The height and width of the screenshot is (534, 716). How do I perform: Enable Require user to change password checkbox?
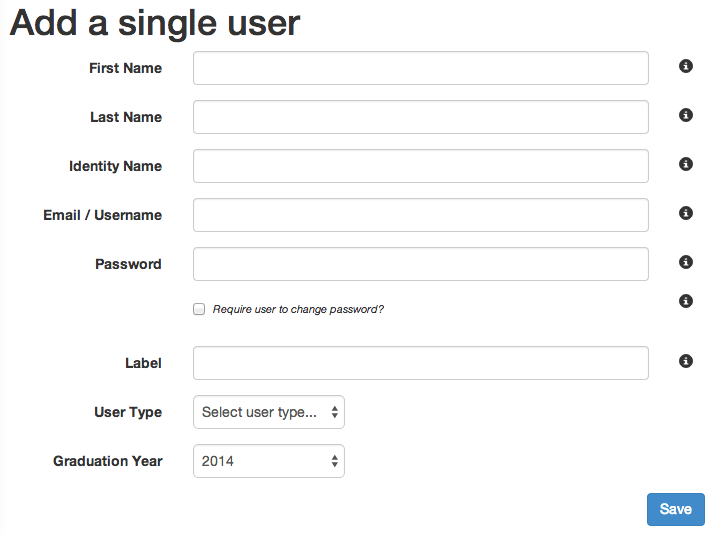tap(199, 309)
